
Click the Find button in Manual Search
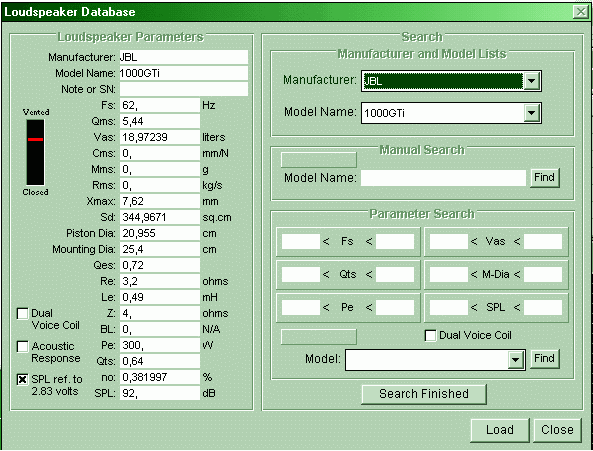pyautogui.click(x=544, y=177)
